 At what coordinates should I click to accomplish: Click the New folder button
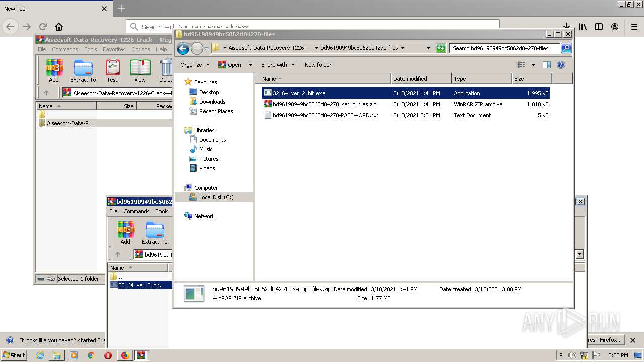pos(318,65)
